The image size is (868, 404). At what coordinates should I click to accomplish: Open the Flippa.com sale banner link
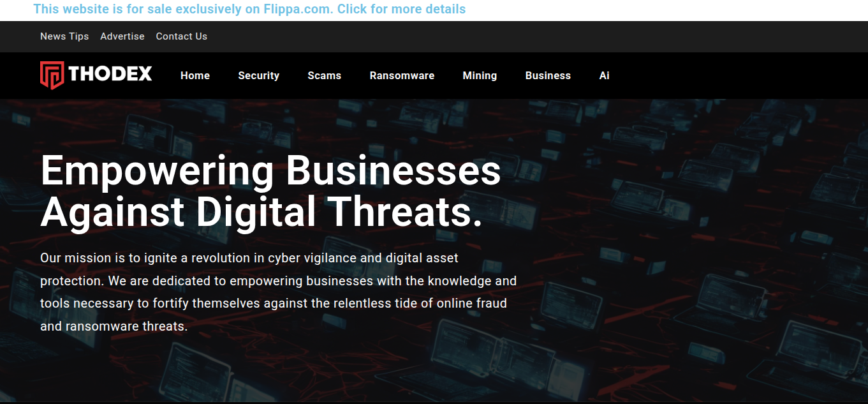tap(249, 9)
